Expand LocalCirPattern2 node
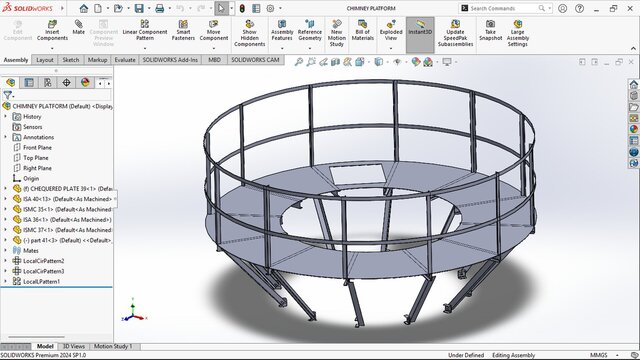 [5, 260]
